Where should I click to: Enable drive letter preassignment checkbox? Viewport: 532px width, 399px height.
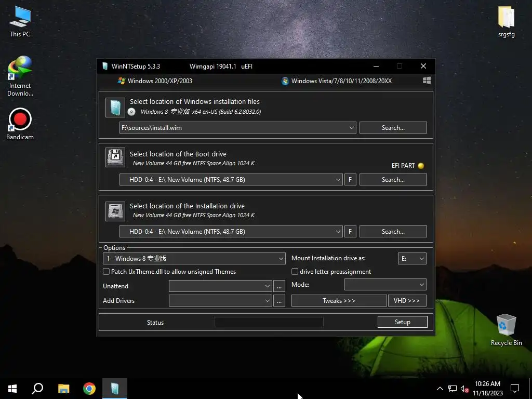[x=295, y=271]
